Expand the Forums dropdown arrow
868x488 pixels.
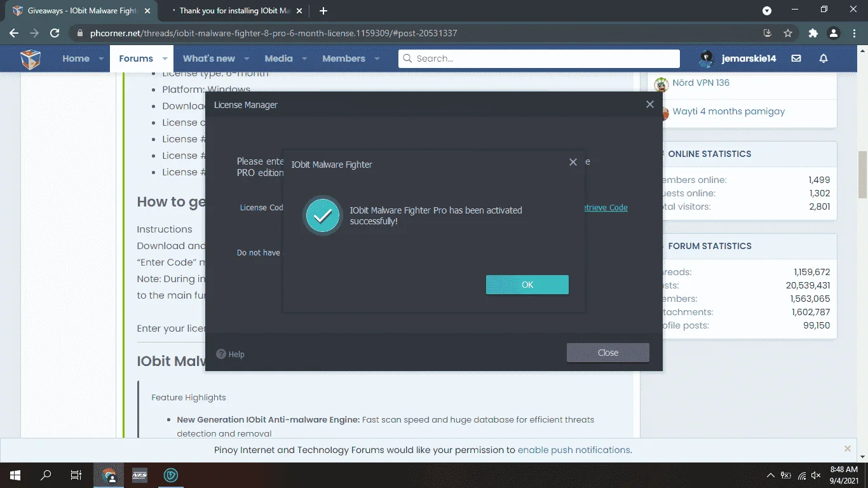pyautogui.click(x=165, y=58)
